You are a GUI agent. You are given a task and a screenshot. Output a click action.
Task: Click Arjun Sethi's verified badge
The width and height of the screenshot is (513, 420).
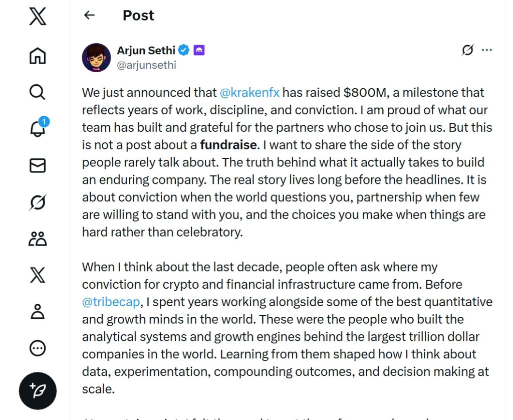(183, 50)
